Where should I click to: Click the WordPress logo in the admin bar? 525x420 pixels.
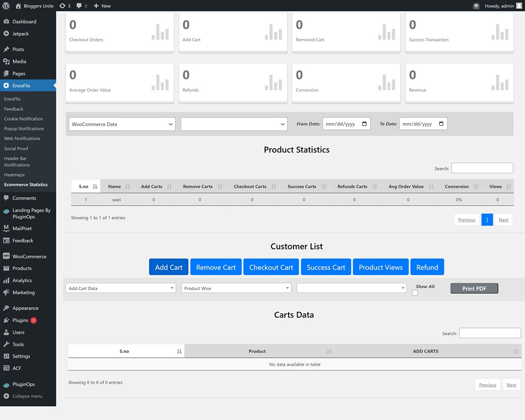[x=5, y=6]
